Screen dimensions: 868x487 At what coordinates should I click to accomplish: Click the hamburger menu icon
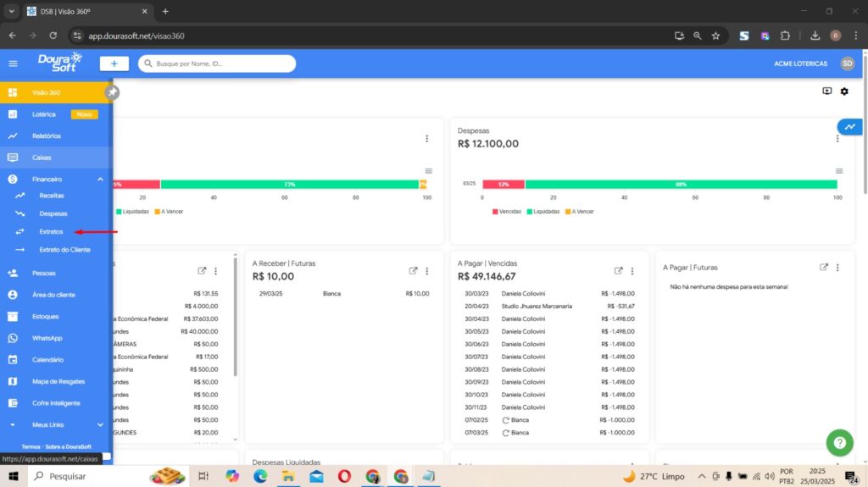coord(13,64)
